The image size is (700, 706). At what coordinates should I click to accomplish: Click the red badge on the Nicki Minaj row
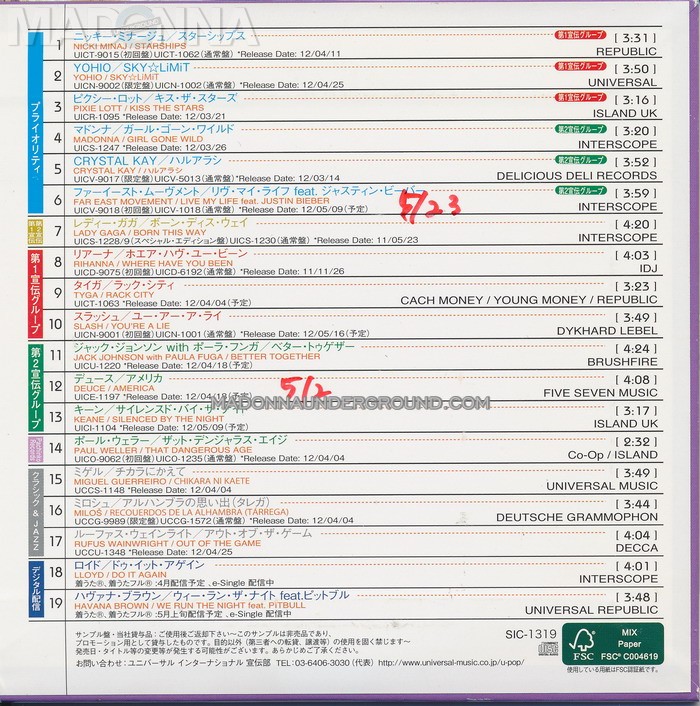[577, 36]
